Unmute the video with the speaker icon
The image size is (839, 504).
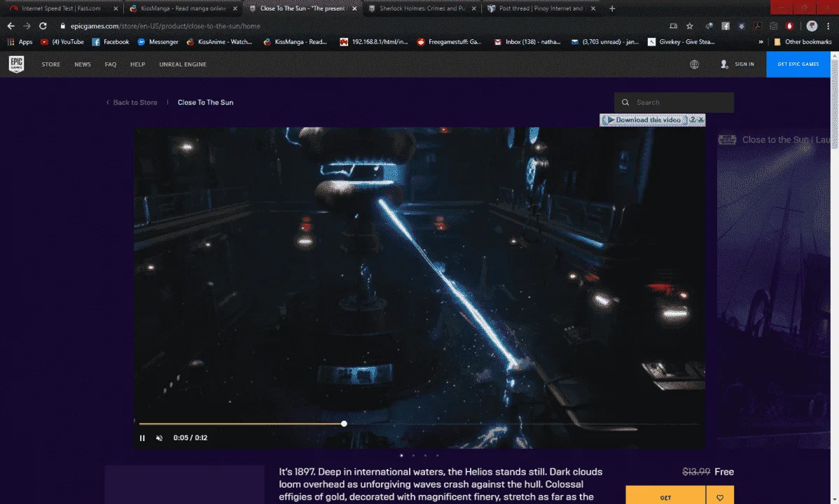click(x=159, y=437)
